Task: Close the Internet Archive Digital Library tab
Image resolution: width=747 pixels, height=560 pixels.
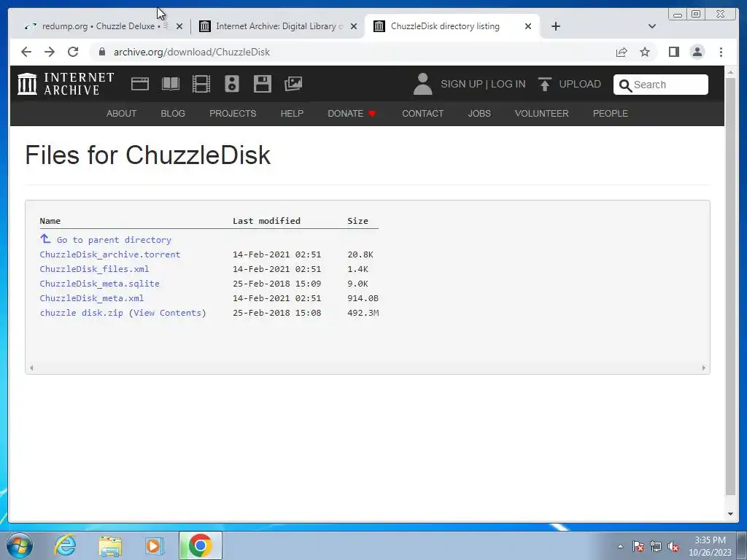Action: click(354, 27)
